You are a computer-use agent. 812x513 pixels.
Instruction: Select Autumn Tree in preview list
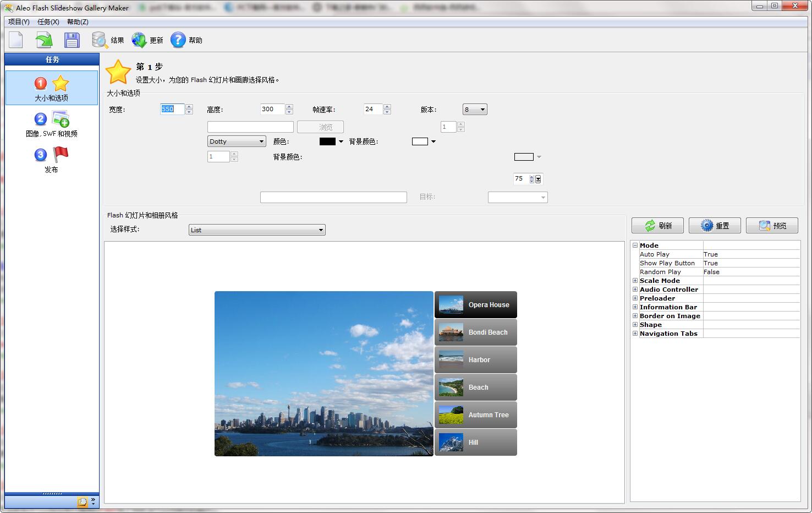[476, 415]
